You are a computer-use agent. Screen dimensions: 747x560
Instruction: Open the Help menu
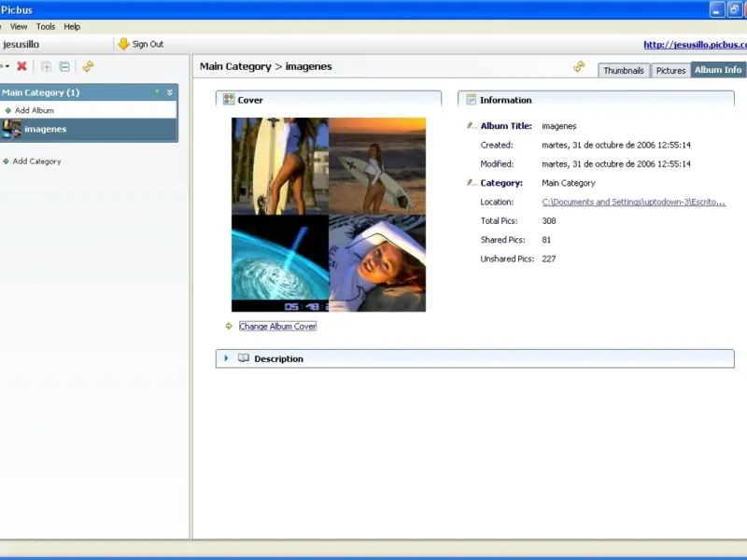pyautogui.click(x=72, y=27)
